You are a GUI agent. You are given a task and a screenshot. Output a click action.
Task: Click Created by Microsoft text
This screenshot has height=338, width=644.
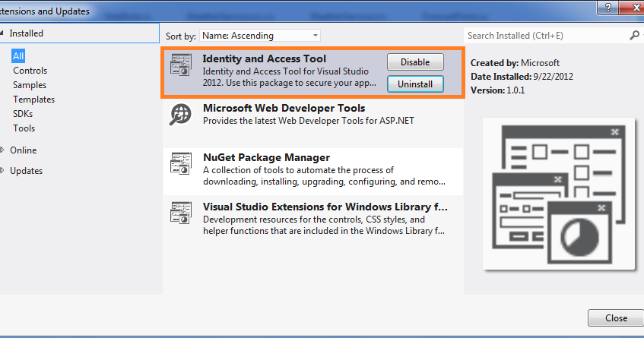(x=515, y=63)
